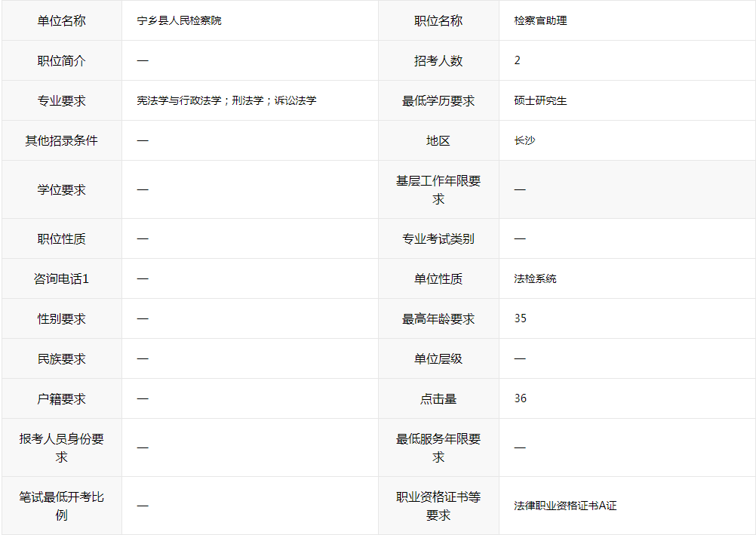756x535 pixels.
Task: Select the text 法律职业资格证书A证
Action: (565, 506)
